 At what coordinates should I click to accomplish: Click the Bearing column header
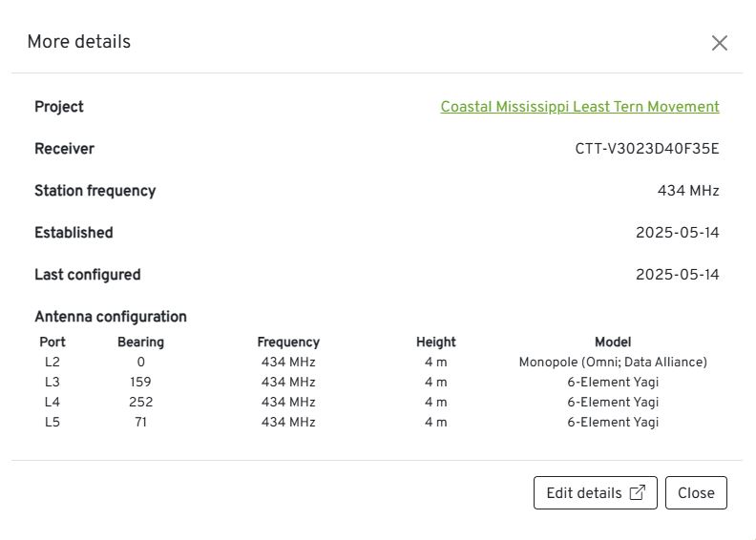pyautogui.click(x=140, y=342)
